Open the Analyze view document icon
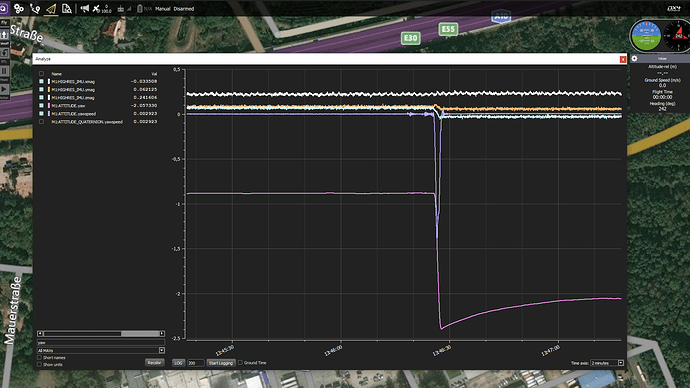The image size is (690, 388). pyautogui.click(x=67, y=8)
